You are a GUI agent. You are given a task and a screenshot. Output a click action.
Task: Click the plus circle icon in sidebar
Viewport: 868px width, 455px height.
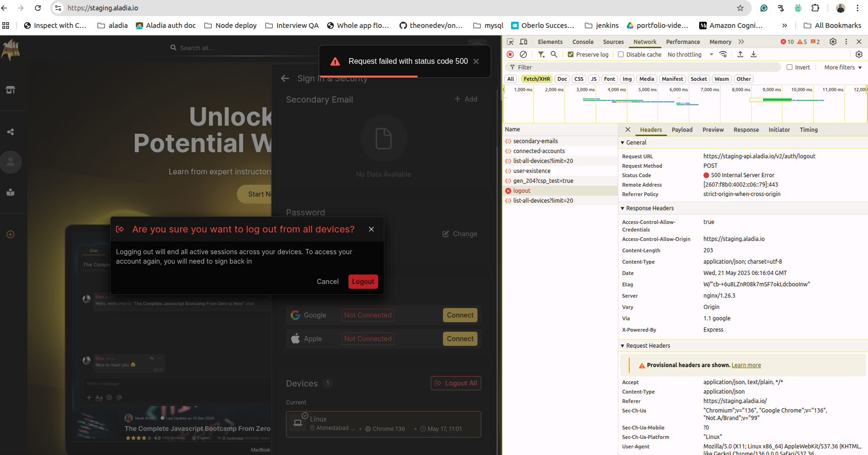point(10,234)
